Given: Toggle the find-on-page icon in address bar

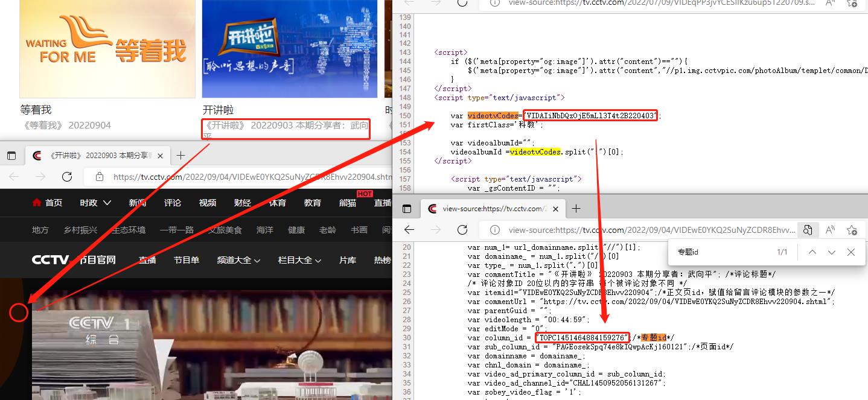Looking at the screenshot, I should pos(807,230).
